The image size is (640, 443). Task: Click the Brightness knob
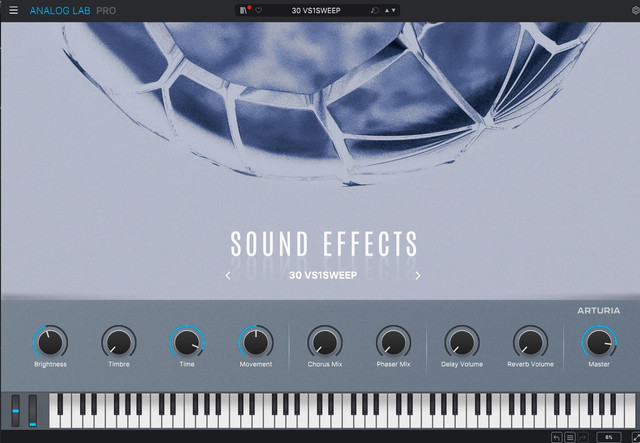pyautogui.click(x=50, y=343)
